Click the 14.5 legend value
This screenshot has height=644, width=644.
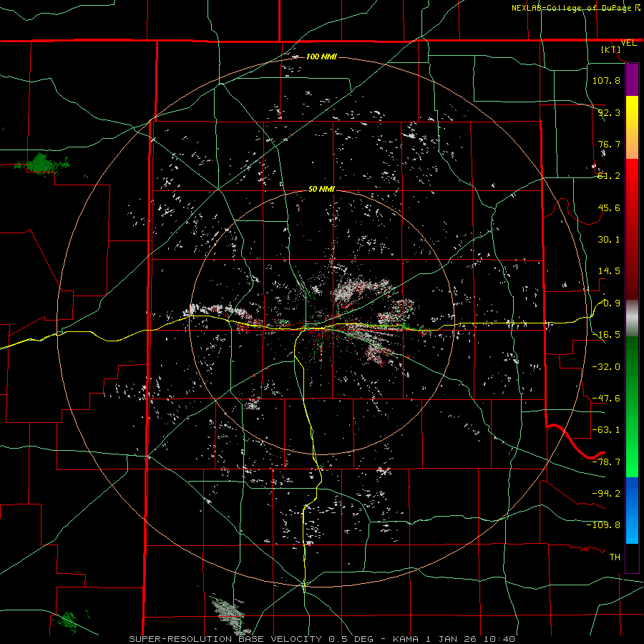click(609, 271)
